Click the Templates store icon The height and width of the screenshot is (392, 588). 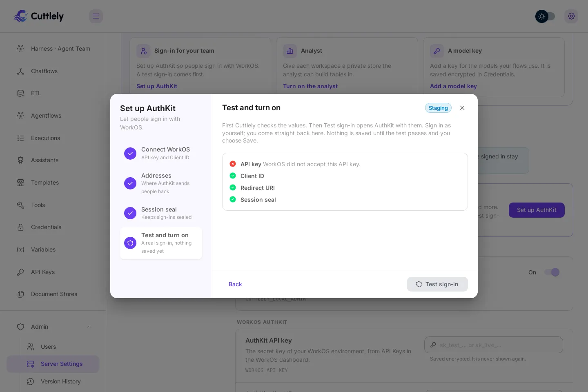(20, 183)
